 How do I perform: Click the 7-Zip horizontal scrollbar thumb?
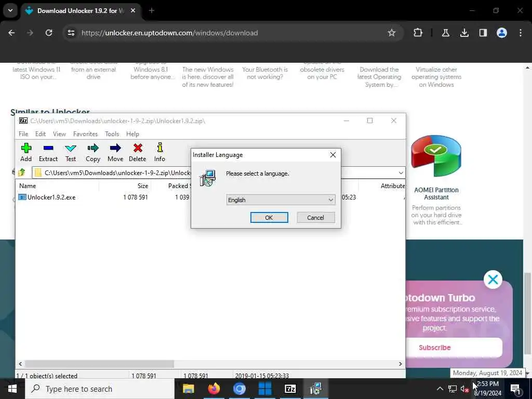point(99,364)
